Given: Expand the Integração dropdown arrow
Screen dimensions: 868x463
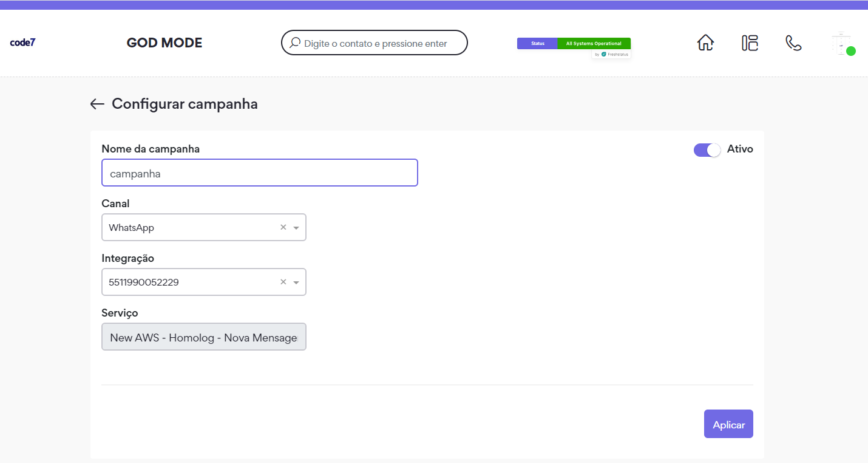Looking at the screenshot, I should point(296,283).
